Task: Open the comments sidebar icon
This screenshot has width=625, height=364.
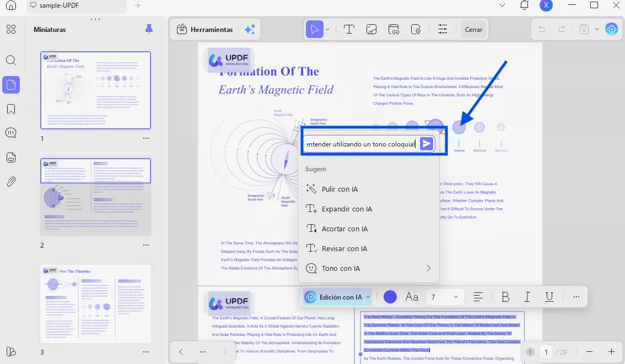Action: 11,133
